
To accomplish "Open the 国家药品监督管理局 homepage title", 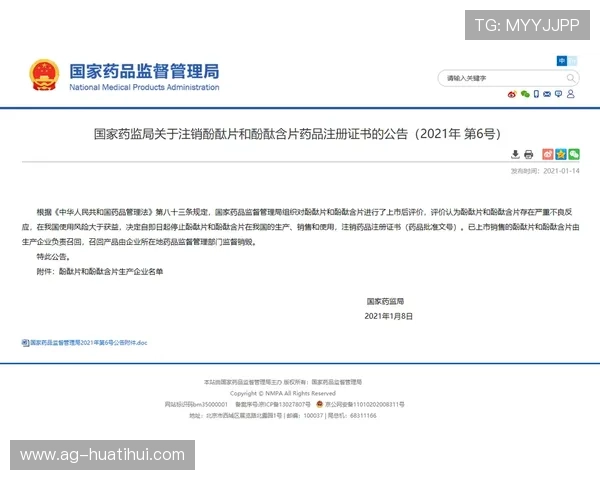I will tap(144, 71).
